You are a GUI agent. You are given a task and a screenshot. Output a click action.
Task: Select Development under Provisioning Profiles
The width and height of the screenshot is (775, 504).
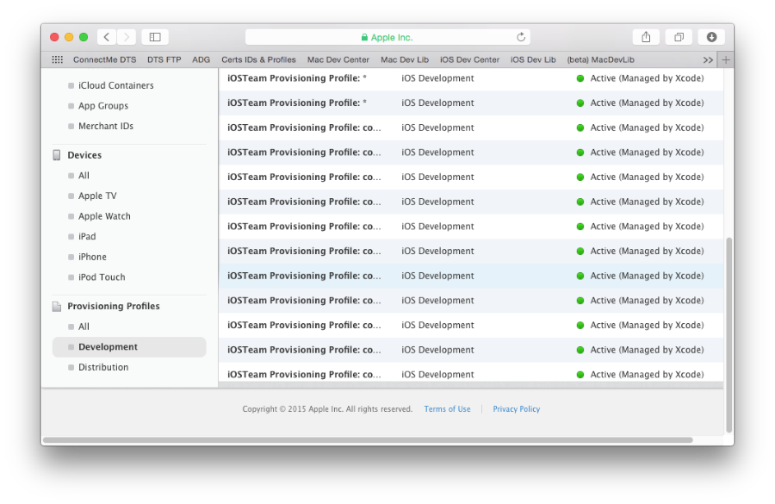coord(108,347)
